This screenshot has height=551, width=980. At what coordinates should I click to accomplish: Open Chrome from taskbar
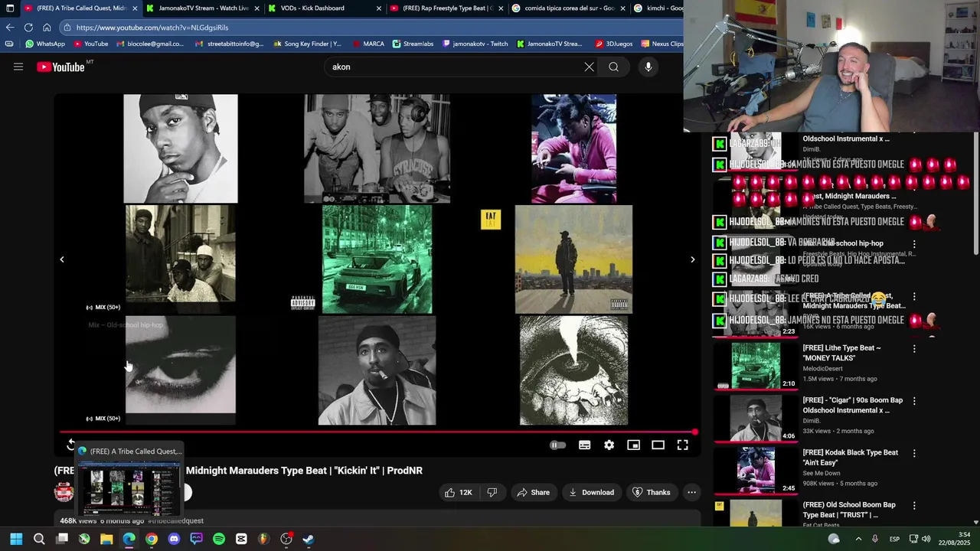pos(152,539)
